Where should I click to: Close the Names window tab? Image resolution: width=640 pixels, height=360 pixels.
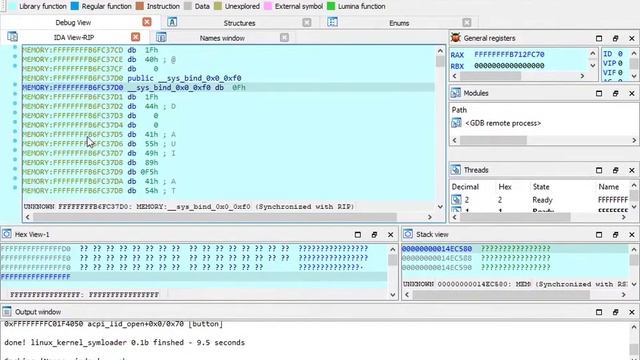[x=284, y=38]
